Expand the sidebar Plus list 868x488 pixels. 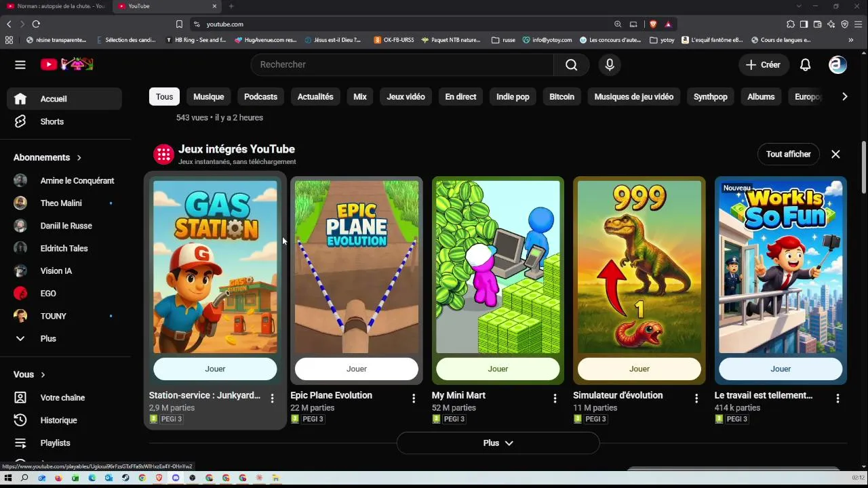coord(64,339)
